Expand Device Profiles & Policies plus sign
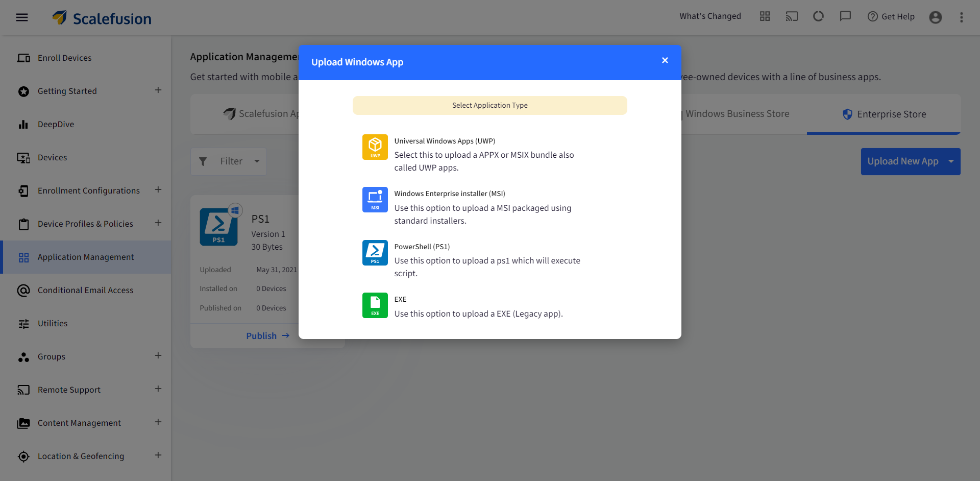 158,223
